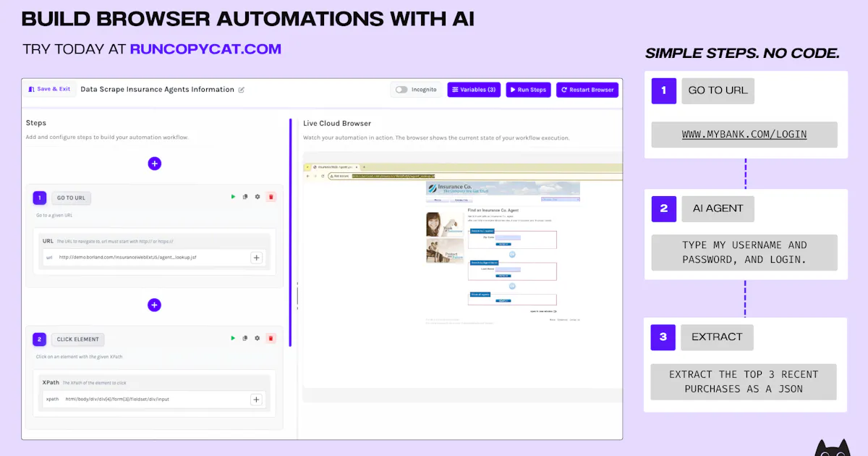Click the xpath input field of step 2
Screen dimensions: 868x456
[x=154, y=399]
